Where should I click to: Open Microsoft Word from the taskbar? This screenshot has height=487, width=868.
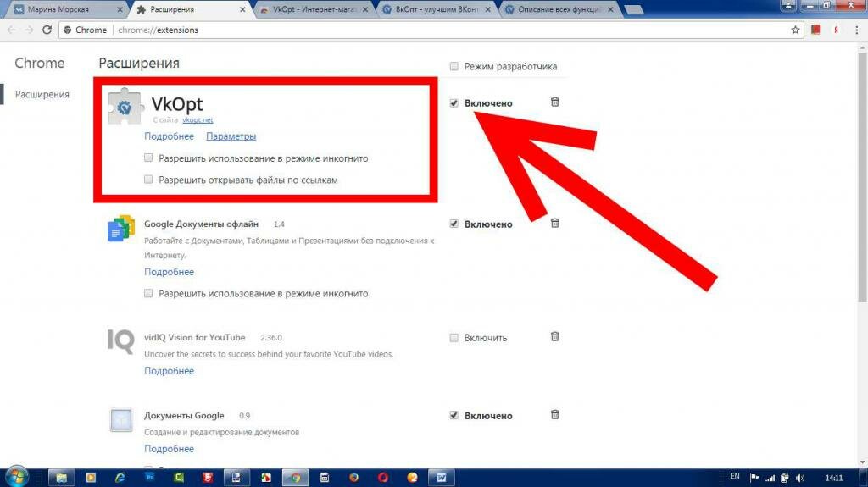click(441, 477)
